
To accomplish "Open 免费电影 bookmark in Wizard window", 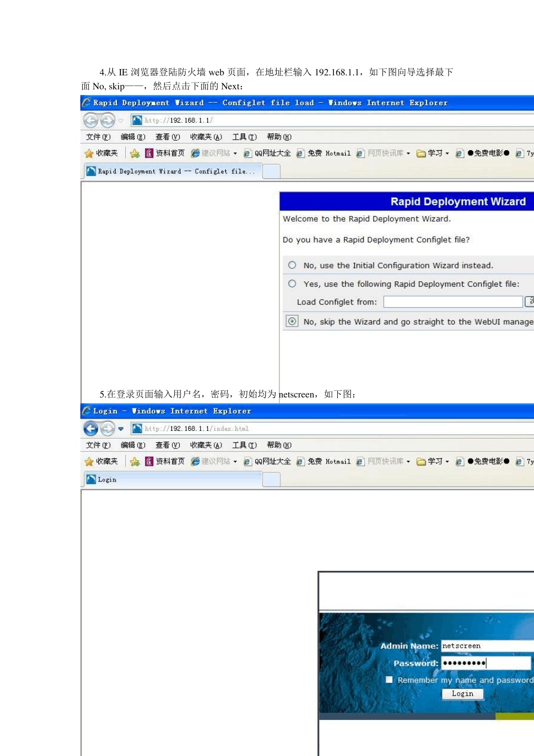I will coord(483,153).
